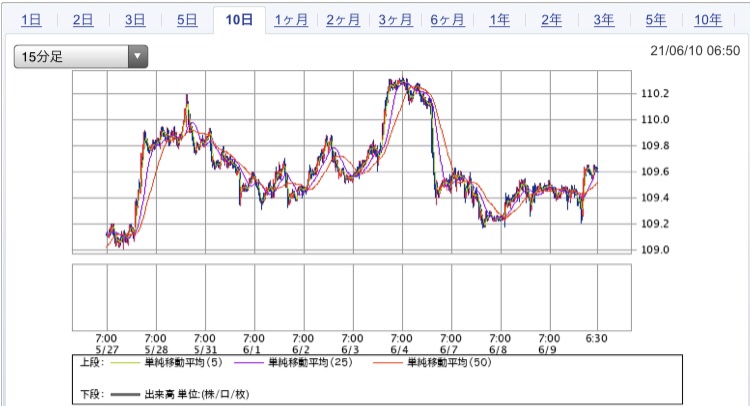The width and height of the screenshot is (750, 406).
Task: Click the 単純移動平均(25) legend entry
Action: pos(310,362)
